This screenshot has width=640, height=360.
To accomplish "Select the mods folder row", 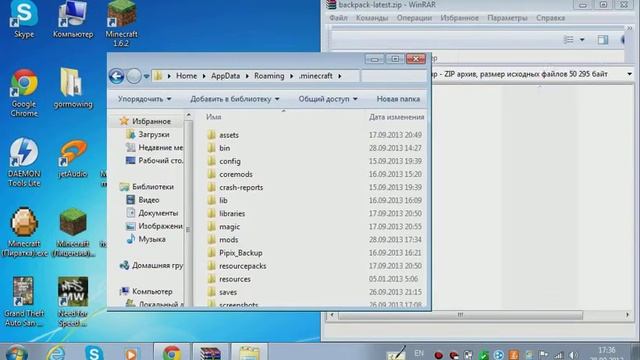I will 315,240.
